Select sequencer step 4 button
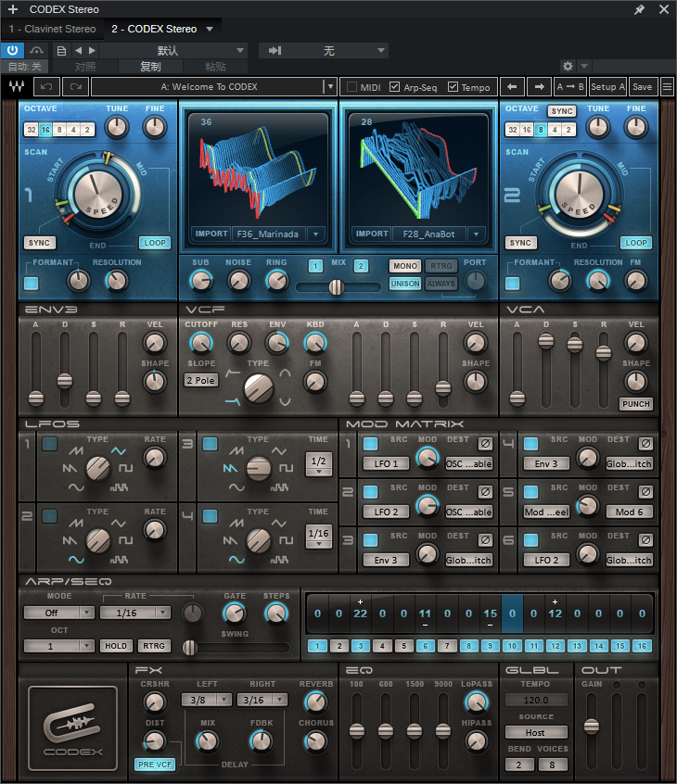 (x=382, y=646)
